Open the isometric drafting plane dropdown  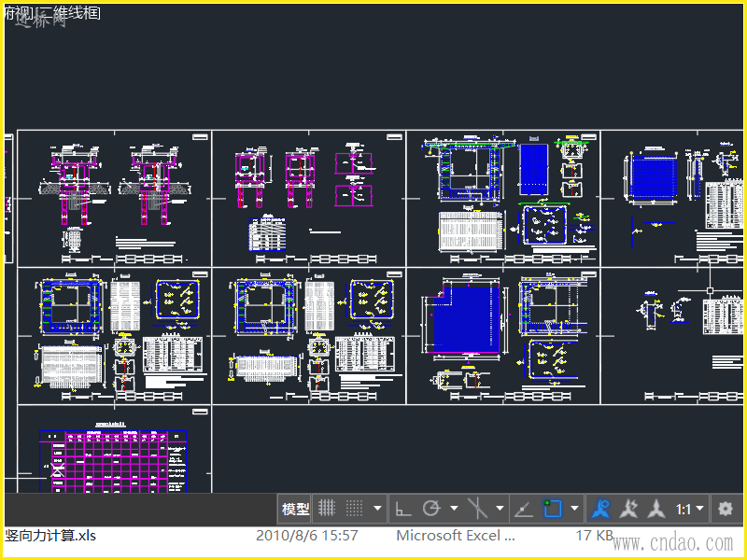[500, 509]
